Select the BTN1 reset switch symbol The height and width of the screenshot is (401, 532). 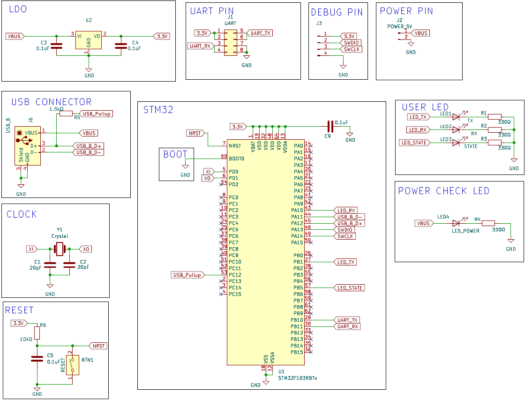[72, 365]
